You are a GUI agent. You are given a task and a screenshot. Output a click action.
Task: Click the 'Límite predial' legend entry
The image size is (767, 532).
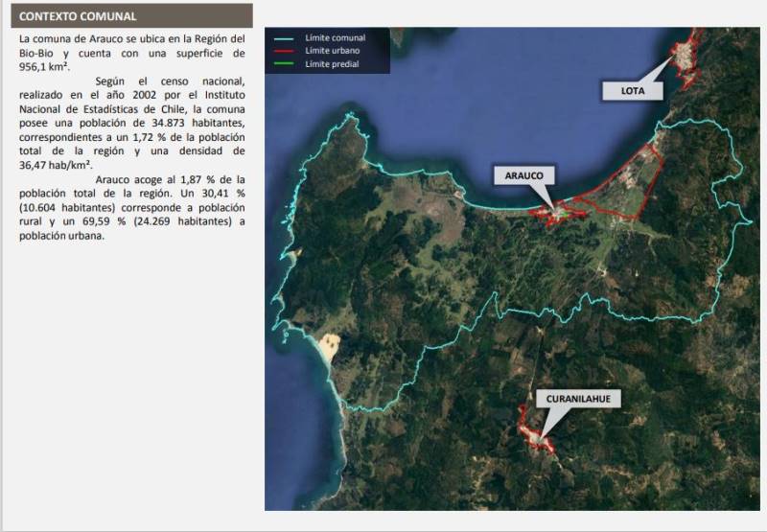point(332,64)
